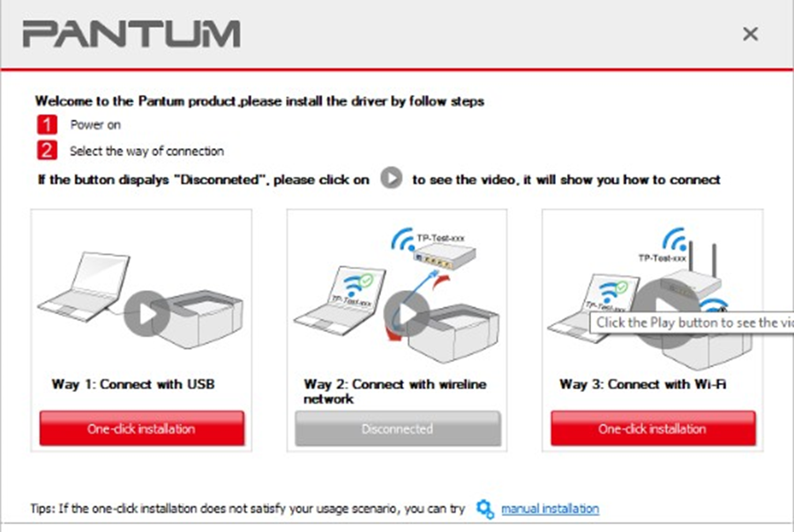Screen dimensions: 794x532
Task: Select the laptop illustration in the USB card
Action: [85, 286]
